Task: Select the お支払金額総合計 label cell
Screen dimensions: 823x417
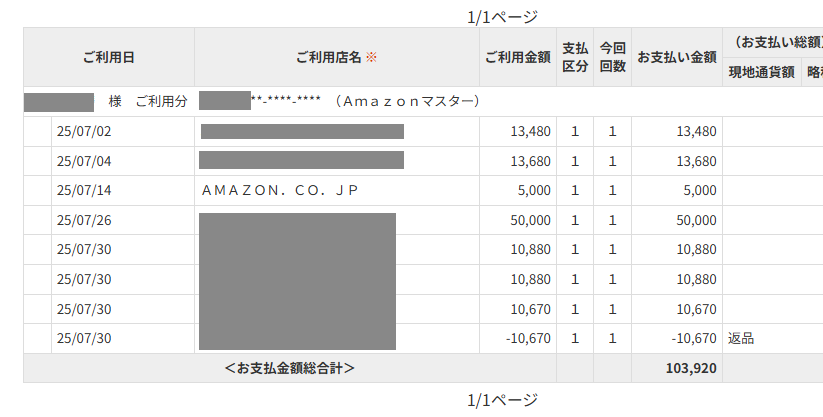Action: point(290,368)
